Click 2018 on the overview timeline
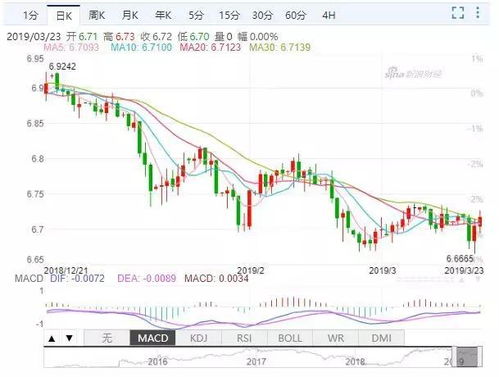Screen dimensions: 499x377 (x=355, y=361)
